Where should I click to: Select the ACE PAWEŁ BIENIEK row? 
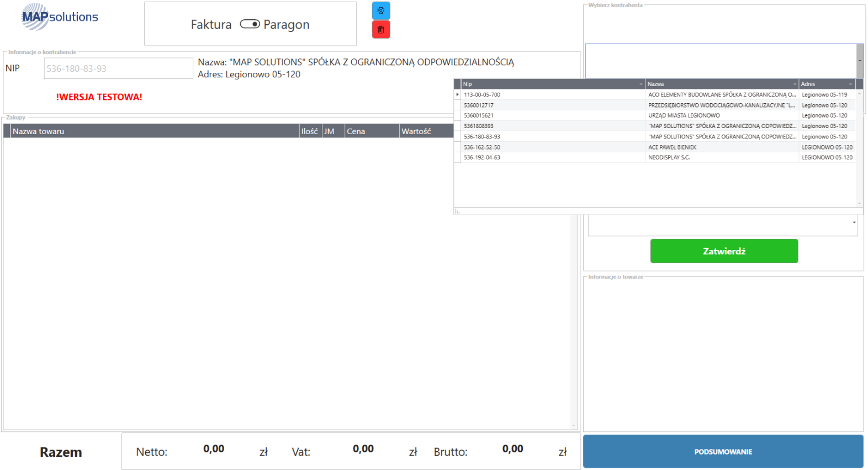coord(672,147)
